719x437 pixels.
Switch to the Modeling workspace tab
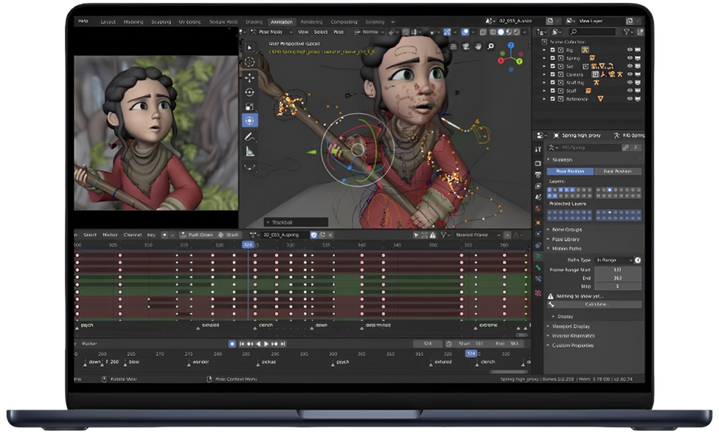point(133,22)
